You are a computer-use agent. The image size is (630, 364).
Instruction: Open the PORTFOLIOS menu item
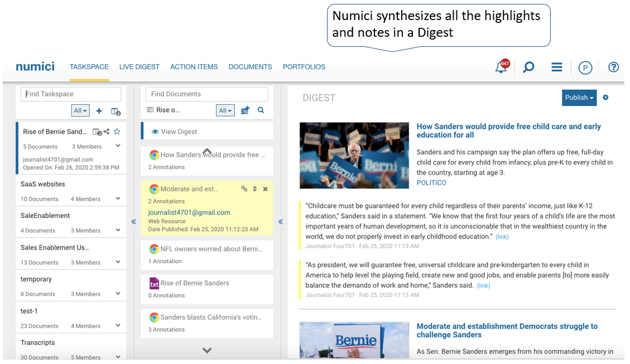(304, 66)
